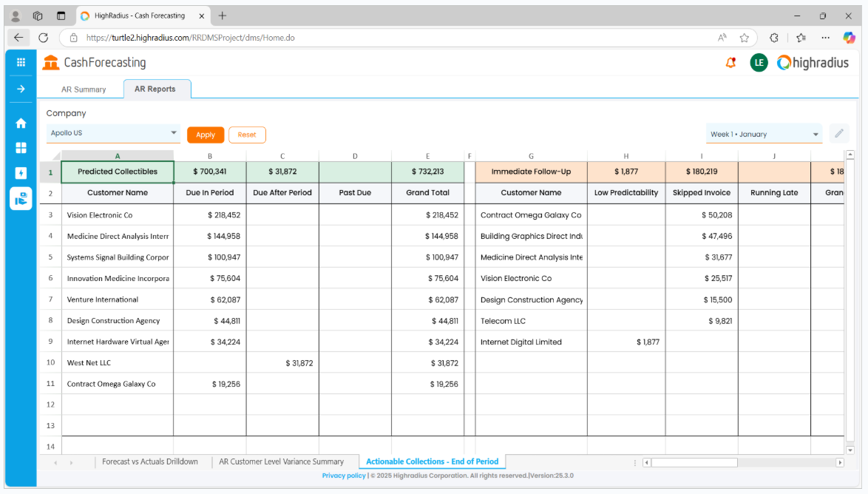
Task: Add this page to favorites star
Action: pyautogui.click(x=744, y=38)
